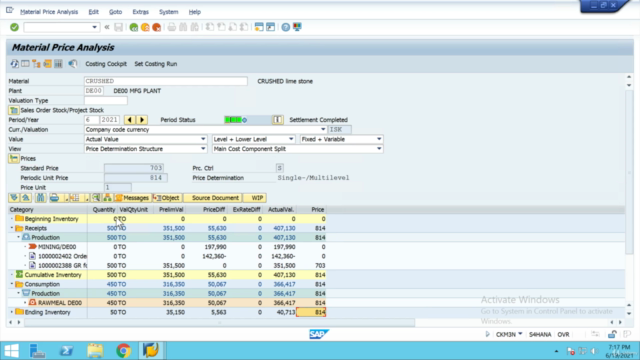Click the Period Status green progress indicator
This screenshot has height=360, width=640.
[x=236, y=120]
